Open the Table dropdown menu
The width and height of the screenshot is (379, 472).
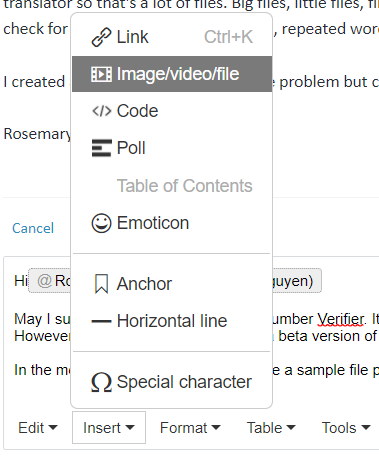click(271, 428)
